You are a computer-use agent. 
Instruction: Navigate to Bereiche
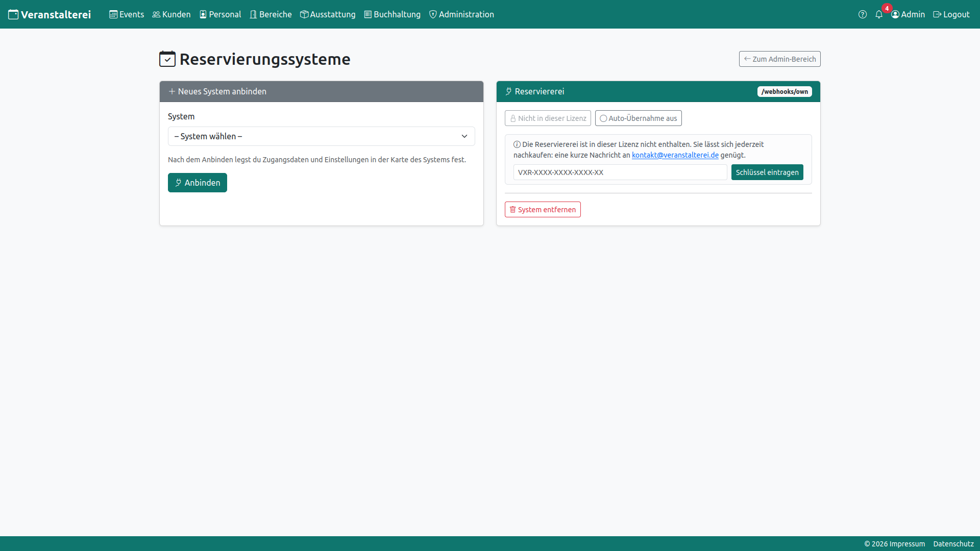click(x=271, y=14)
